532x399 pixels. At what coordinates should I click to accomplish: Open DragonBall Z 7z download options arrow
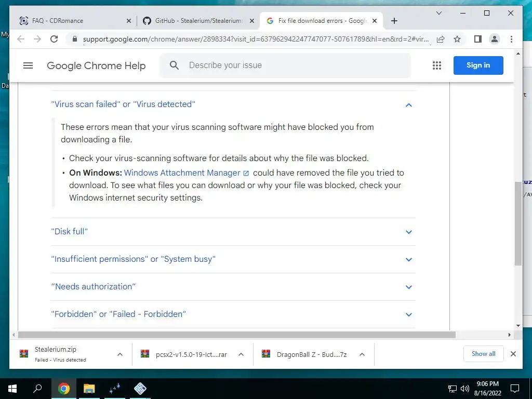[362, 354]
